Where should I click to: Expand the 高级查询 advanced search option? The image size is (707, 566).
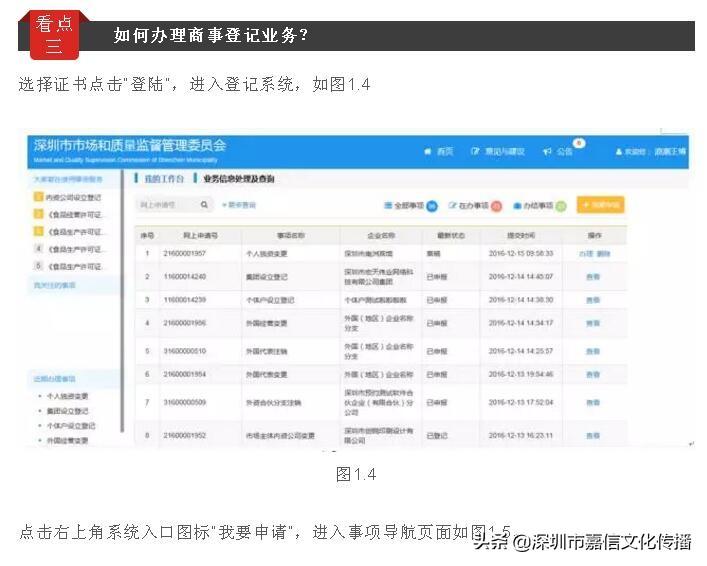click(240, 205)
